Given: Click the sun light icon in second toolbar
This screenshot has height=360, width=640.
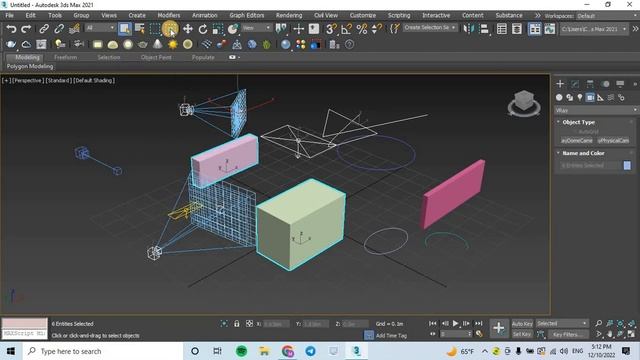Looking at the screenshot, I should pos(172,44).
